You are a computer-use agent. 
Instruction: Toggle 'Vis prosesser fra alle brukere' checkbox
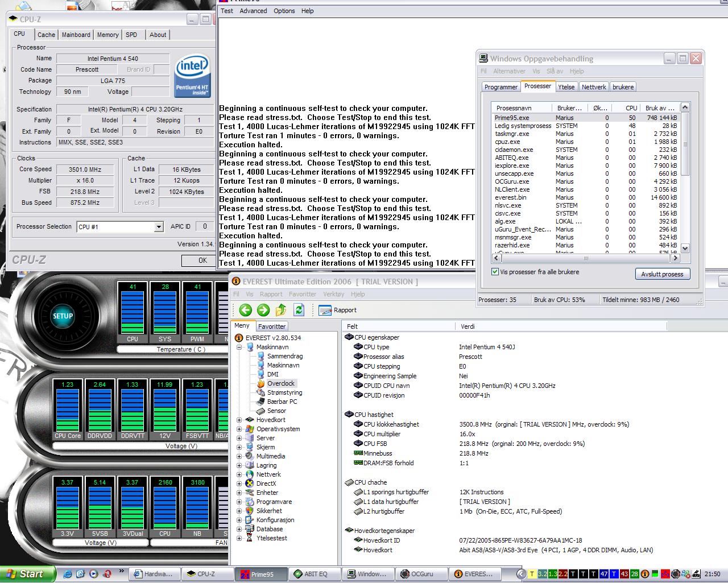(x=495, y=272)
